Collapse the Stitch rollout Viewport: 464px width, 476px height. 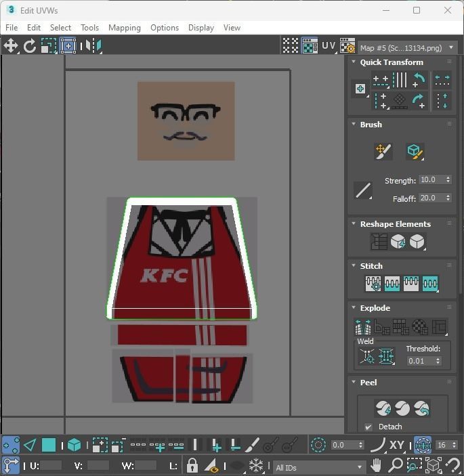[x=354, y=265]
